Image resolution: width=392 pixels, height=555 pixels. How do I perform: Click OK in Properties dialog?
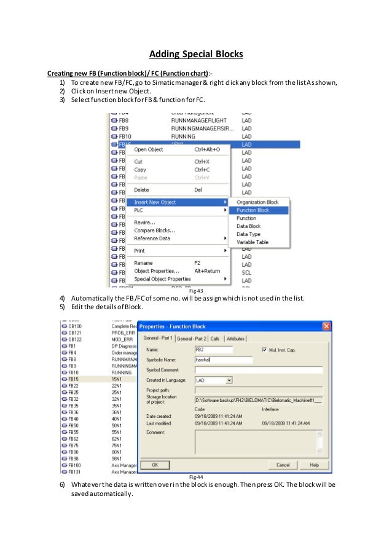(155, 465)
